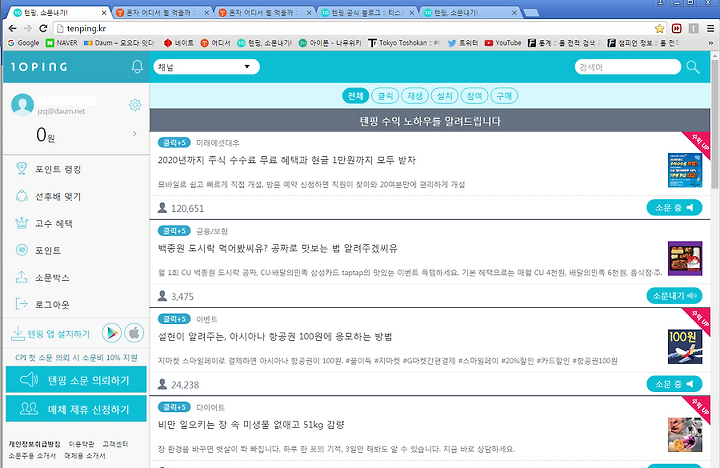This screenshot has height=468, width=720.
Task: Click the 텐핑 앱 설치하기 link
Action: coord(51,334)
